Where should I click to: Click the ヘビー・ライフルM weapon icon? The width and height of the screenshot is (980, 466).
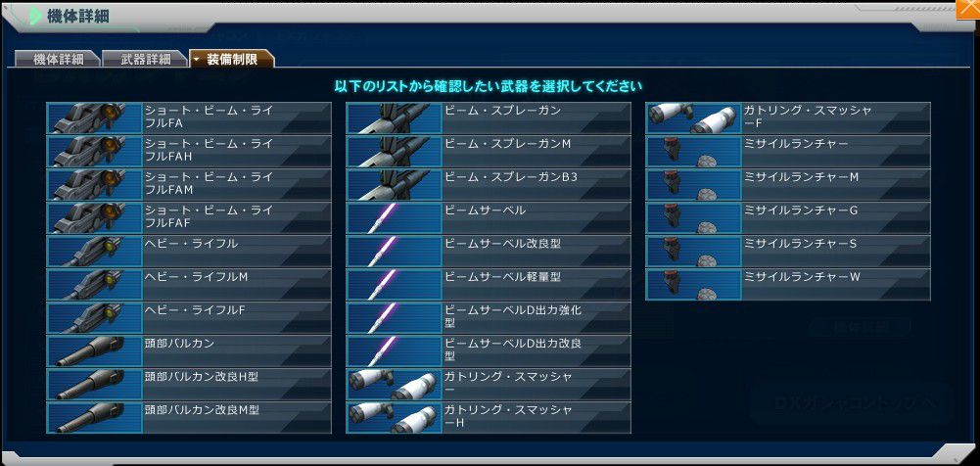tap(95, 285)
